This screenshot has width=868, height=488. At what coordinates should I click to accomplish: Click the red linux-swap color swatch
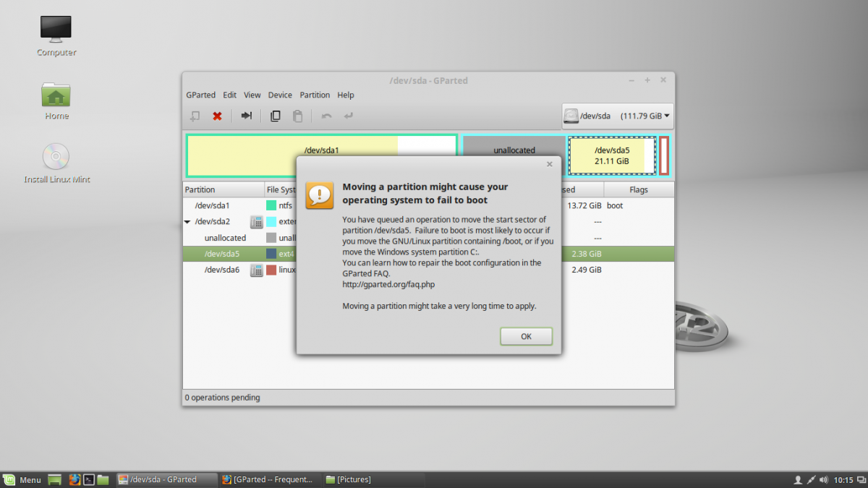[271, 270]
